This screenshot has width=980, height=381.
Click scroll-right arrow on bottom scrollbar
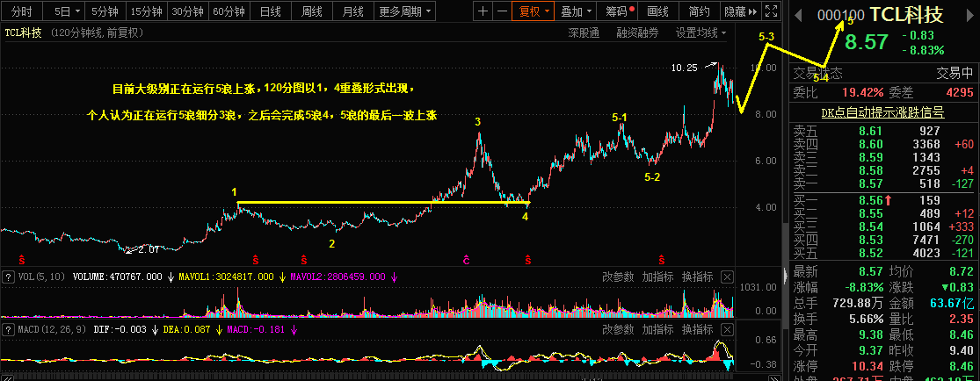tap(776, 377)
